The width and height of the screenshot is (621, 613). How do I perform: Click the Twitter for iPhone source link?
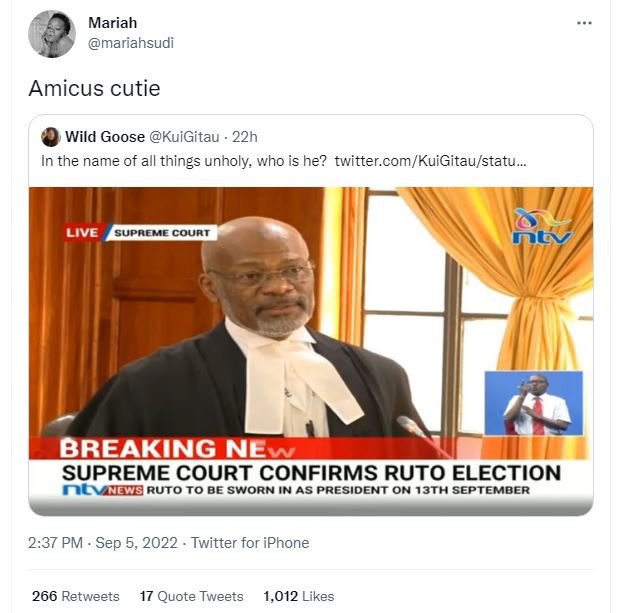(x=250, y=543)
